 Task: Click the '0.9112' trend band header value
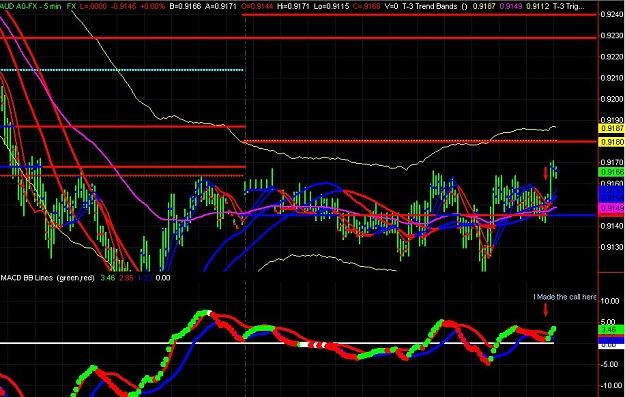pos(537,6)
